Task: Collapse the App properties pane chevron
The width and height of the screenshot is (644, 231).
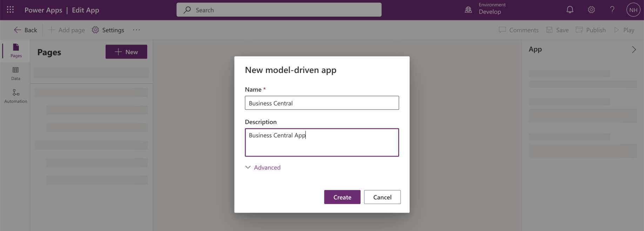Action: tap(634, 49)
